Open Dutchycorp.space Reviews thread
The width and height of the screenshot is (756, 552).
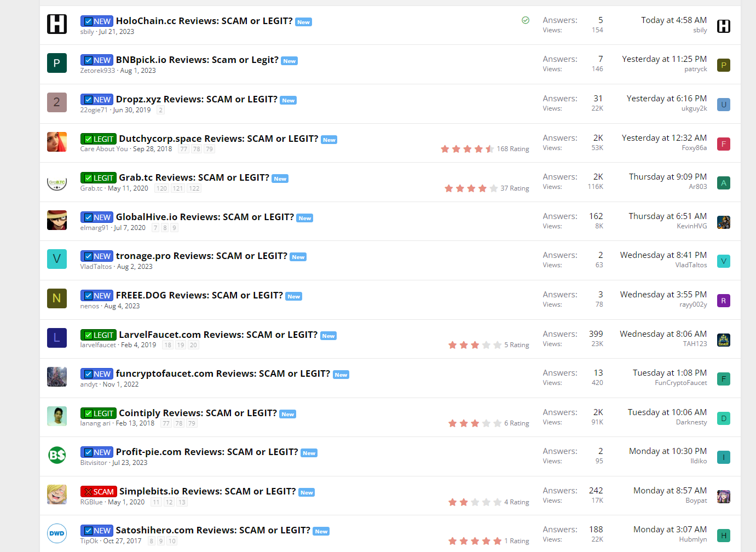(218, 139)
